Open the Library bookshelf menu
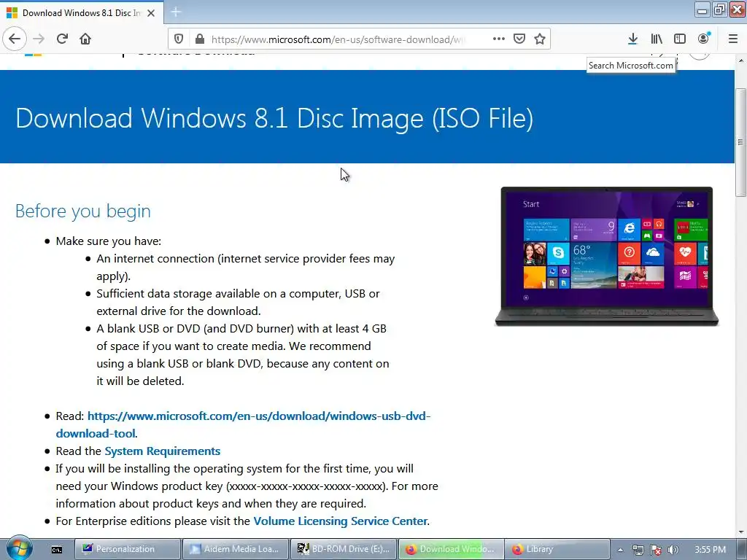Screen dimensions: 747x560 (657, 39)
